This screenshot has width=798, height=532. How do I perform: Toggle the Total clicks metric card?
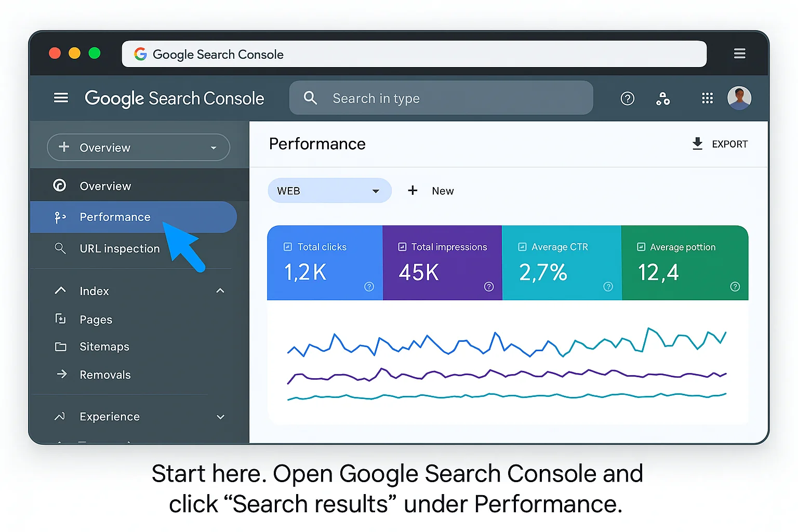pos(324,263)
